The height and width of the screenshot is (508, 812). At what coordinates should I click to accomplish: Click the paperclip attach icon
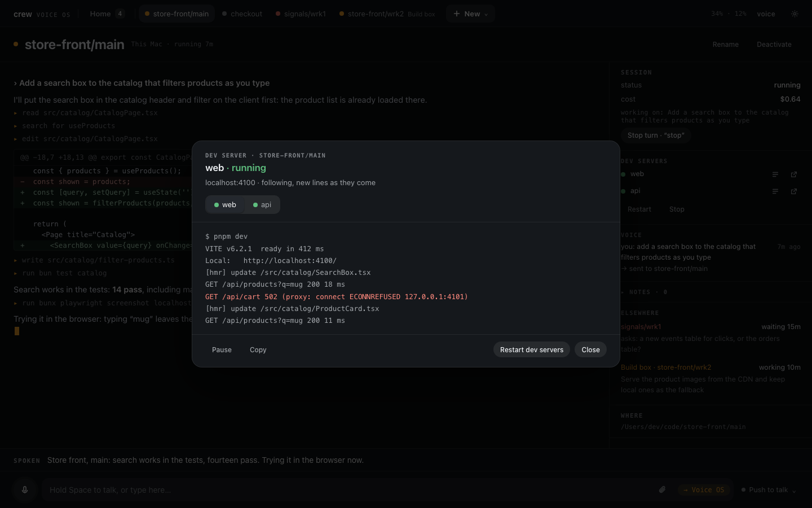point(663,490)
